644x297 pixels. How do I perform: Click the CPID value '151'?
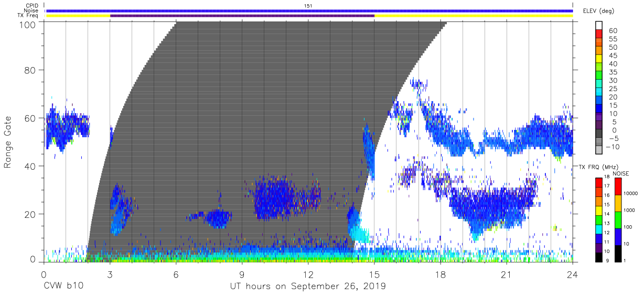click(309, 5)
